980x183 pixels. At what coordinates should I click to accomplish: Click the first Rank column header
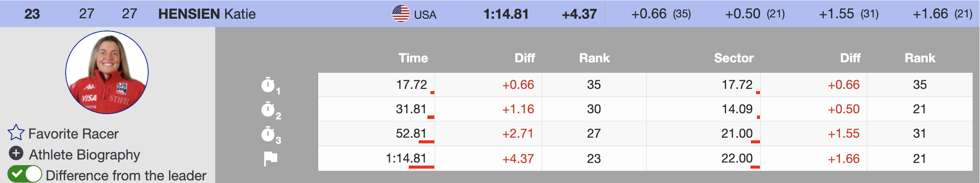tap(594, 58)
